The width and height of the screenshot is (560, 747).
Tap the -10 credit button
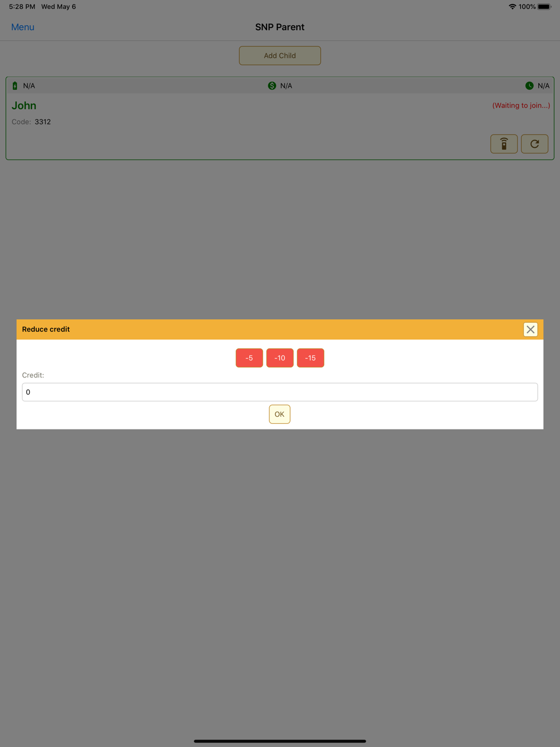(x=280, y=358)
